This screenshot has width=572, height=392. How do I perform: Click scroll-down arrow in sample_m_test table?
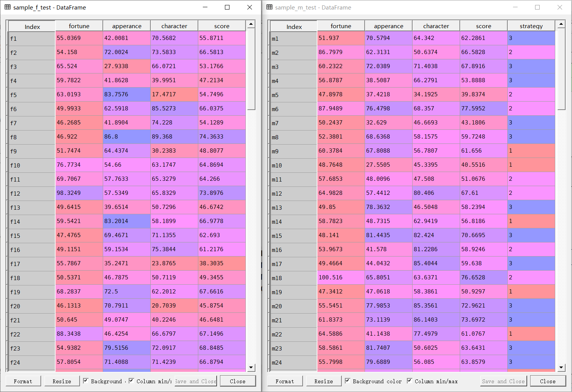pos(561,367)
